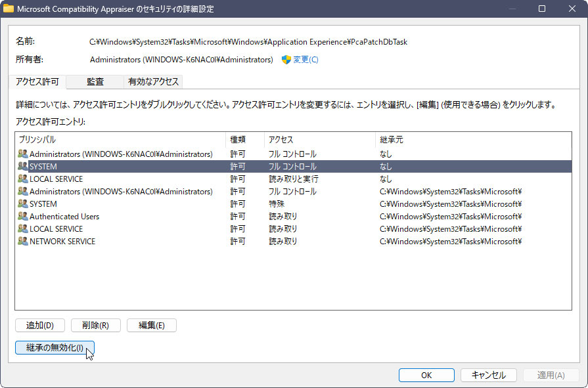
Task: Click the 編集(E) button
Action: (x=152, y=325)
